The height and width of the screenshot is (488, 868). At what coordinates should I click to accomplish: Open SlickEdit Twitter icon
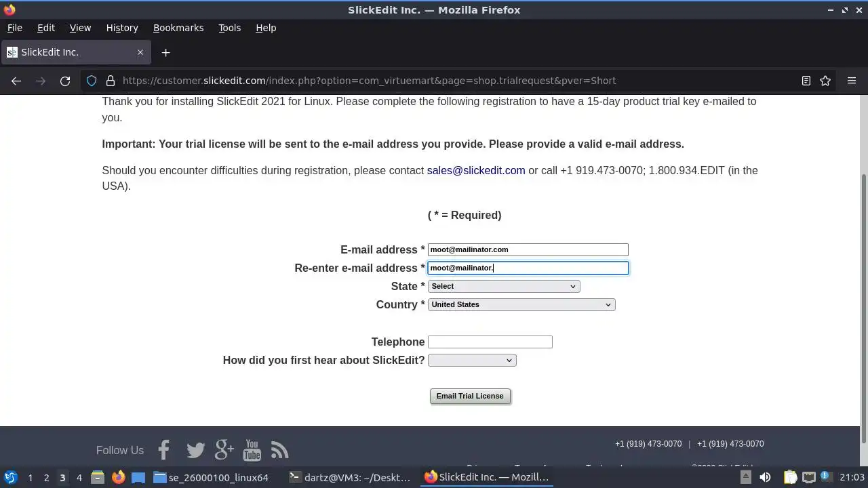click(x=195, y=450)
